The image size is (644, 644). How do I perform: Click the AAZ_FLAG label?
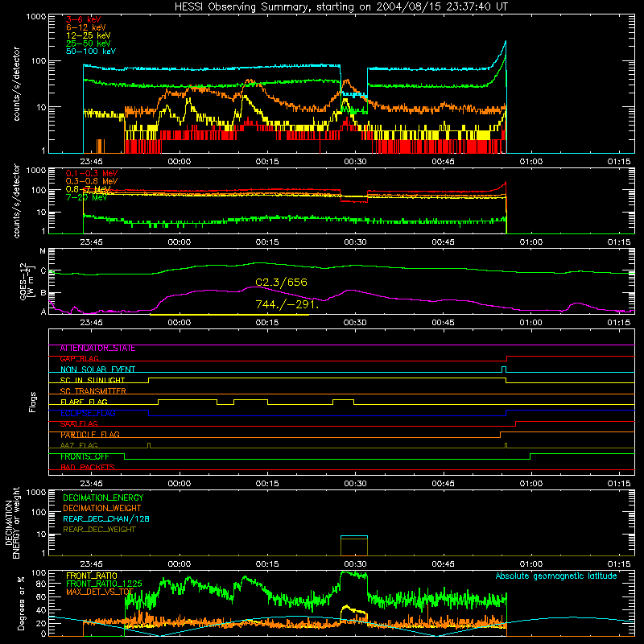tap(79, 445)
